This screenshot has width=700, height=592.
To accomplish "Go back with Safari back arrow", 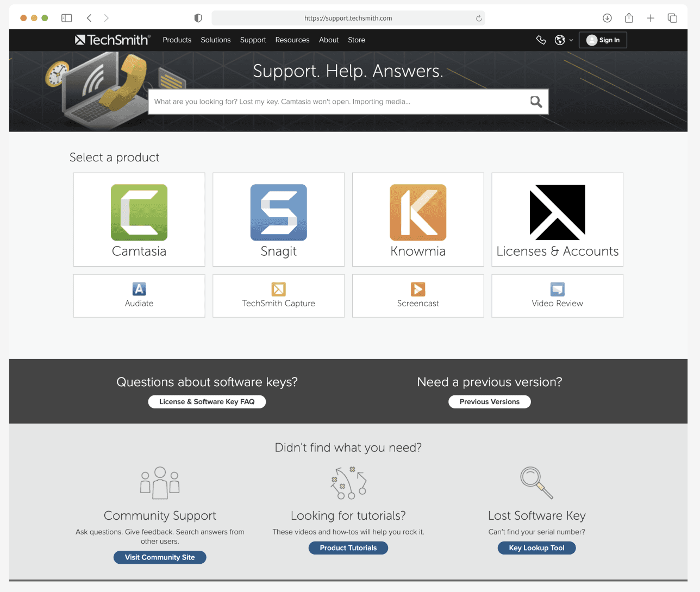I will pyautogui.click(x=89, y=18).
